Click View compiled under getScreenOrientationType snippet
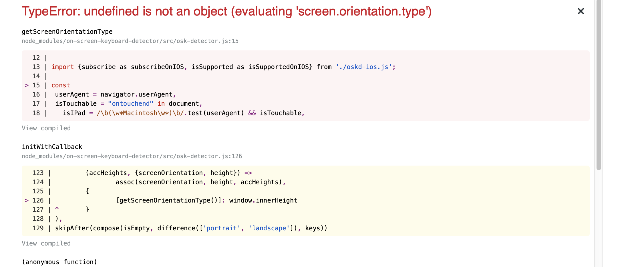The width and height of the screenshot is (644, 267). pos(46,128)
